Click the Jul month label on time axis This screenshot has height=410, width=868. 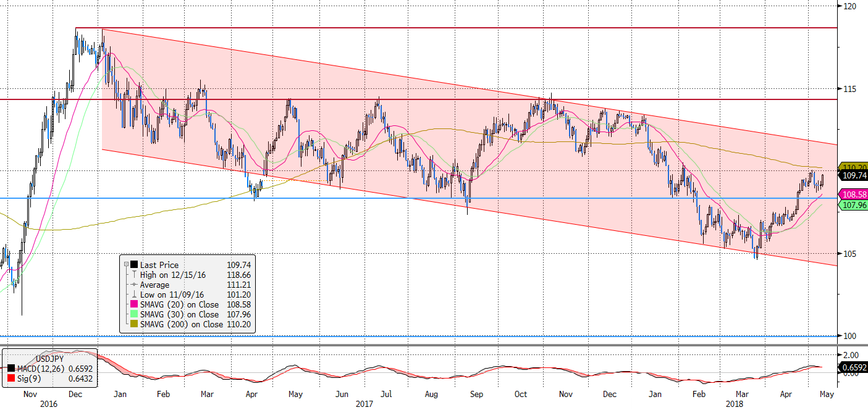386,393
